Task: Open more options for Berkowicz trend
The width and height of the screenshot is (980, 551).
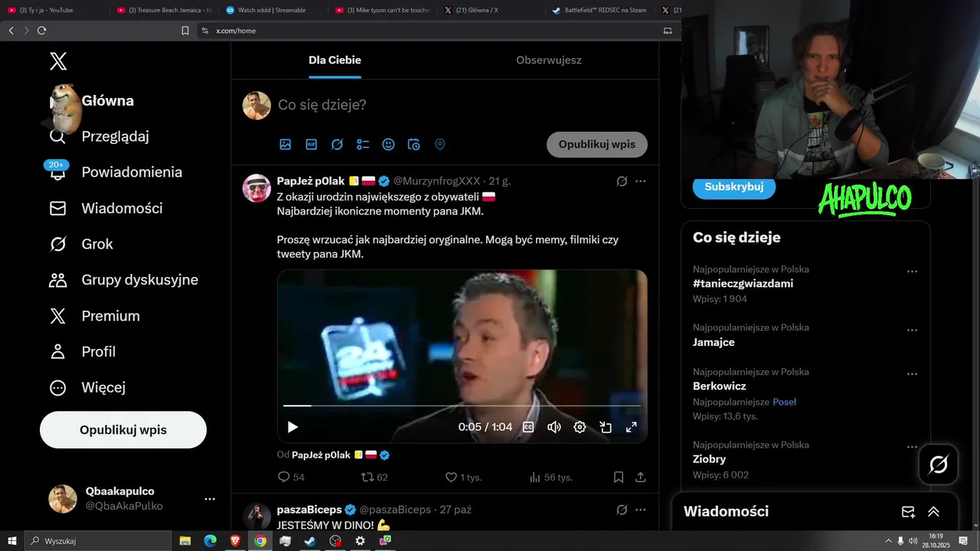Action: point(912,374)
